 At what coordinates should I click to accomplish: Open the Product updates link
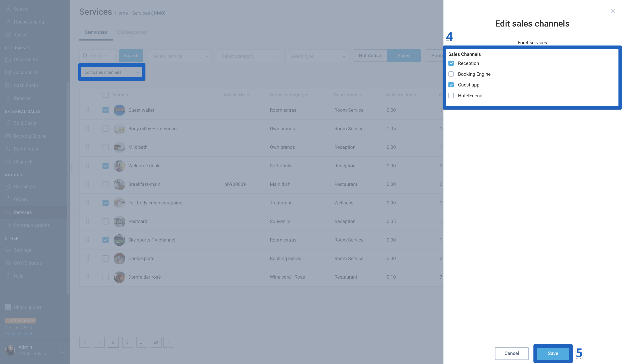(21, 334)
